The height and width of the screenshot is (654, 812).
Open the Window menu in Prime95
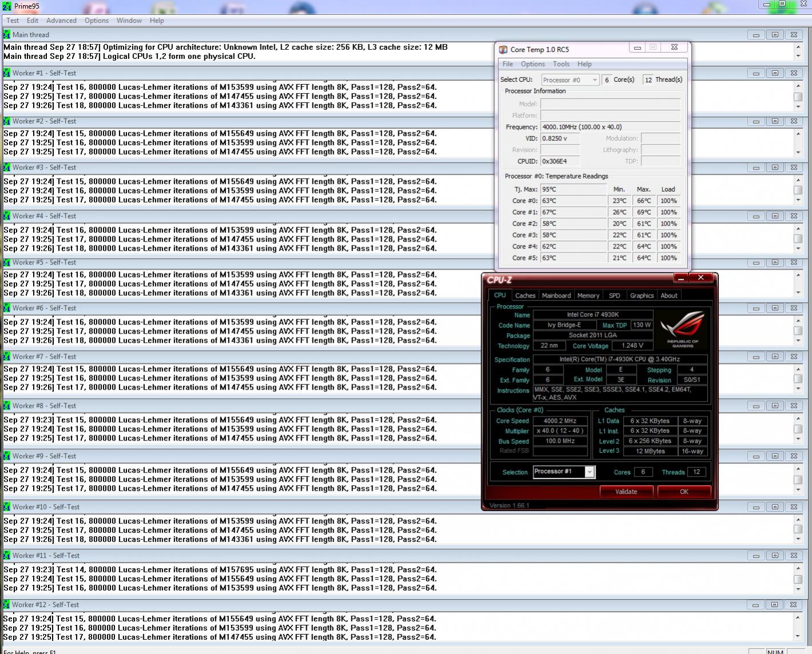point(129,21)
